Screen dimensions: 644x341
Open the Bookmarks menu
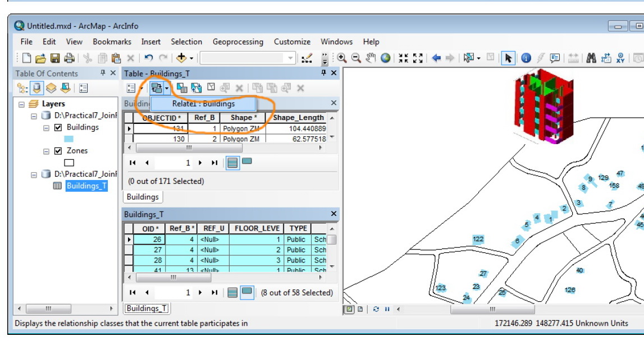[112, 42]
